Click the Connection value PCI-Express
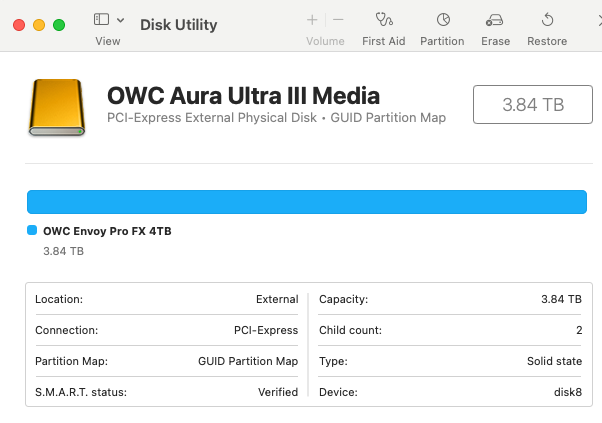Viewport: 602px width, 423px height. pos(266,330)
